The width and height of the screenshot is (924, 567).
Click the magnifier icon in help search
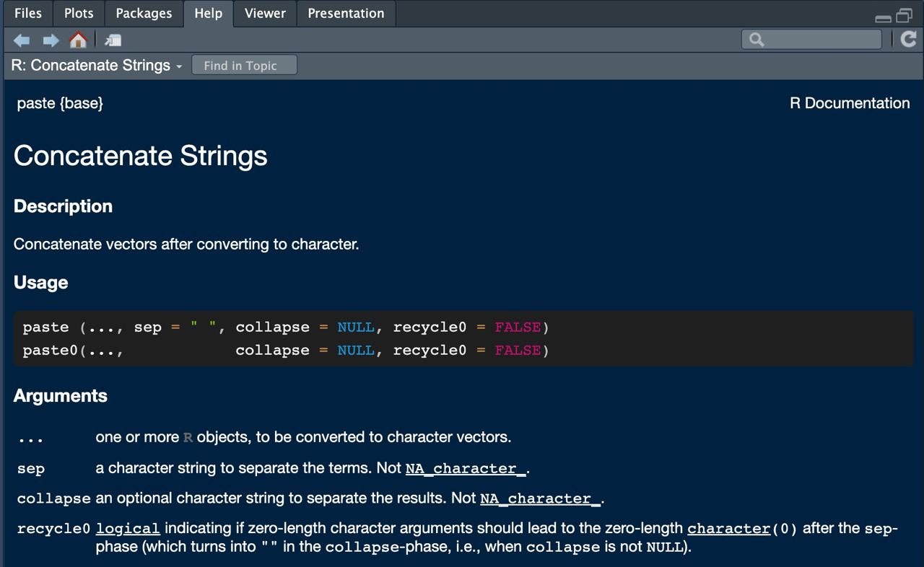coord(757,40)
